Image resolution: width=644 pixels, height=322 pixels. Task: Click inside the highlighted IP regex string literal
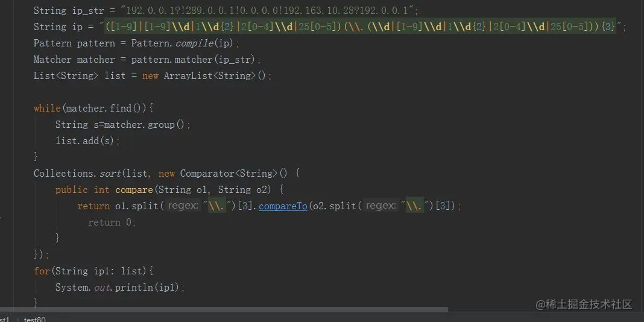tap(360, 27)
